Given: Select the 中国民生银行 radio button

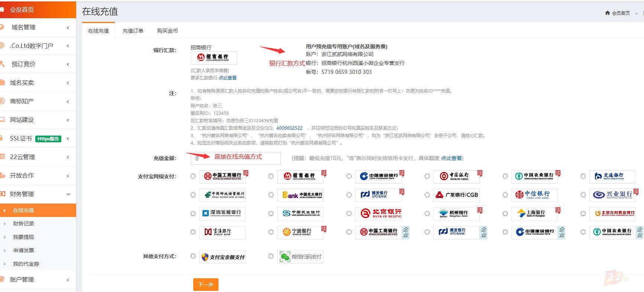Looking at the screenshot, I should 271,214.
